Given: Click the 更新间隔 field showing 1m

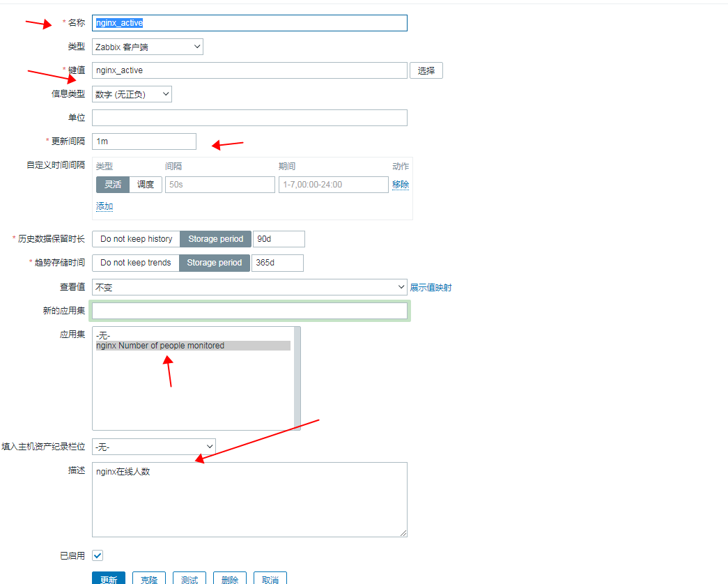Looking at the screenshot, I should pos(144,141).
